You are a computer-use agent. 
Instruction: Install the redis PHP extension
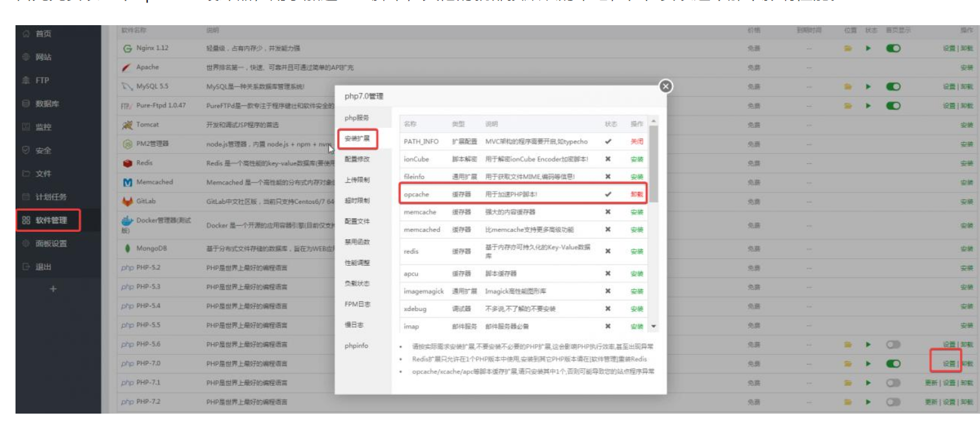pos(636,252)
